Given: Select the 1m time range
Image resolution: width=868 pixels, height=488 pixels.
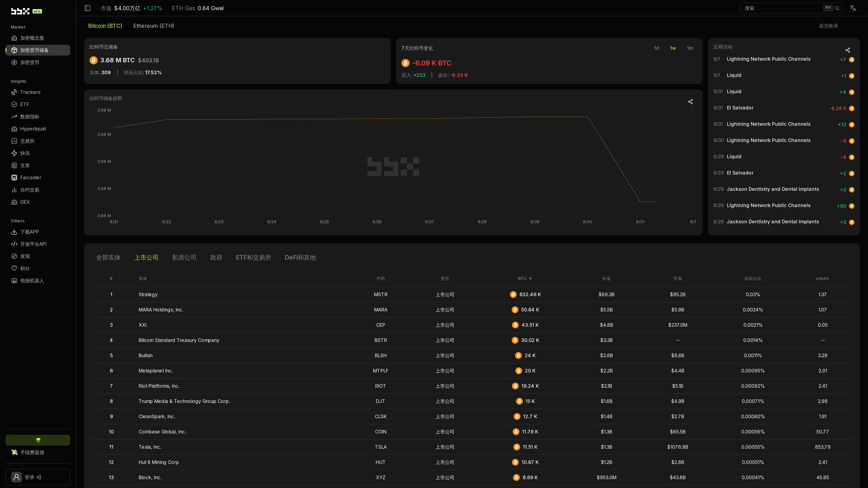Looking at the screenshot, I should (690, 48).
